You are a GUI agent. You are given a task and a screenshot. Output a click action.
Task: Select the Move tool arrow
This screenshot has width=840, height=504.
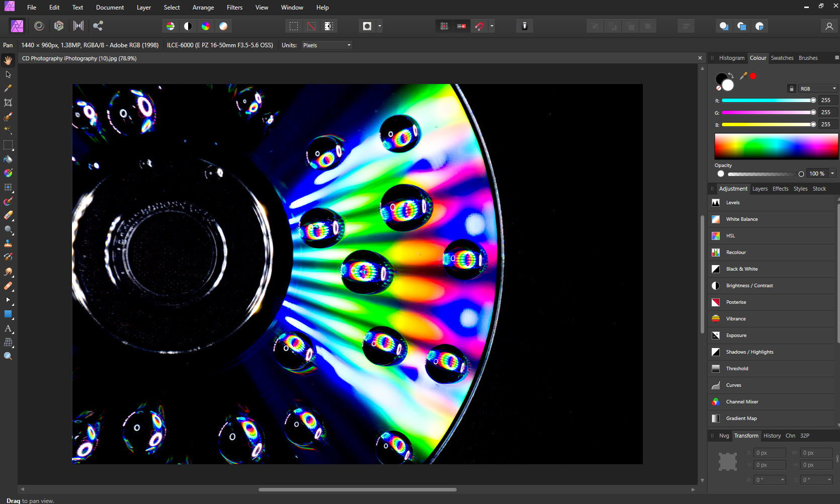click(8, 74)
